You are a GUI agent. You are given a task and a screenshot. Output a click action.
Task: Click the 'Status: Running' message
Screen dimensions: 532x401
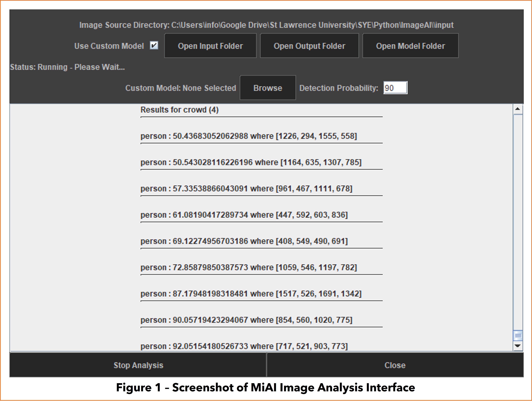(68, 67)
